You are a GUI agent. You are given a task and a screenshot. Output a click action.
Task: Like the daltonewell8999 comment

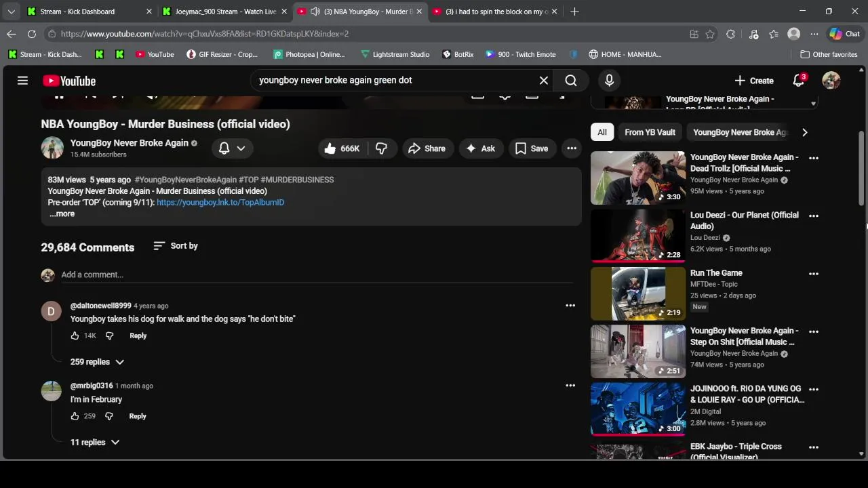(x=75, y=335)
